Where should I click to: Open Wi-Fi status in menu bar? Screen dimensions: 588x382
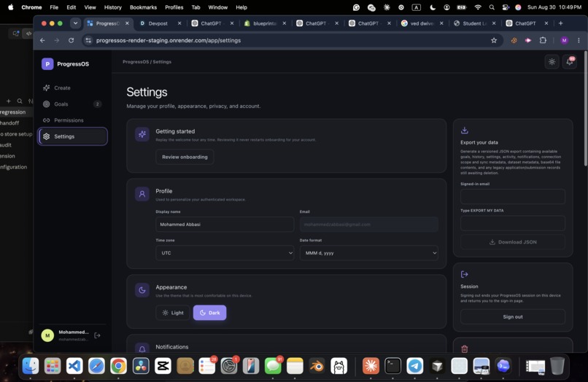tap(477, 7)
